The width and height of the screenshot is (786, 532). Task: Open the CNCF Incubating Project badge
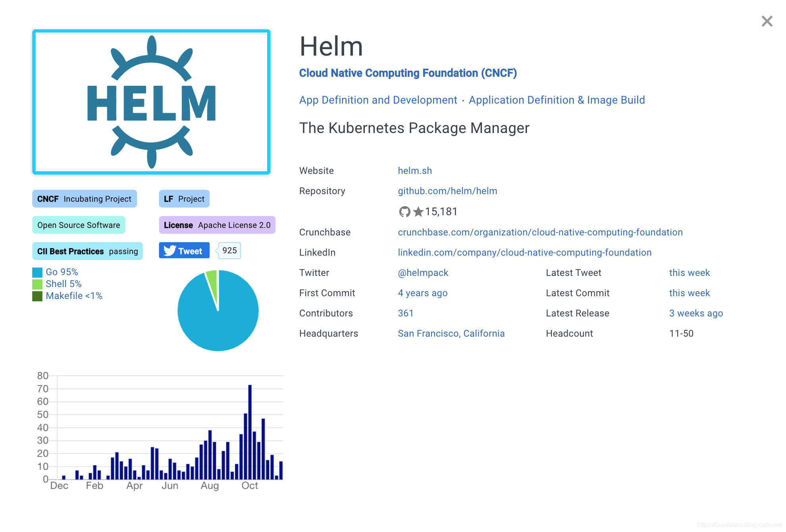85,199
